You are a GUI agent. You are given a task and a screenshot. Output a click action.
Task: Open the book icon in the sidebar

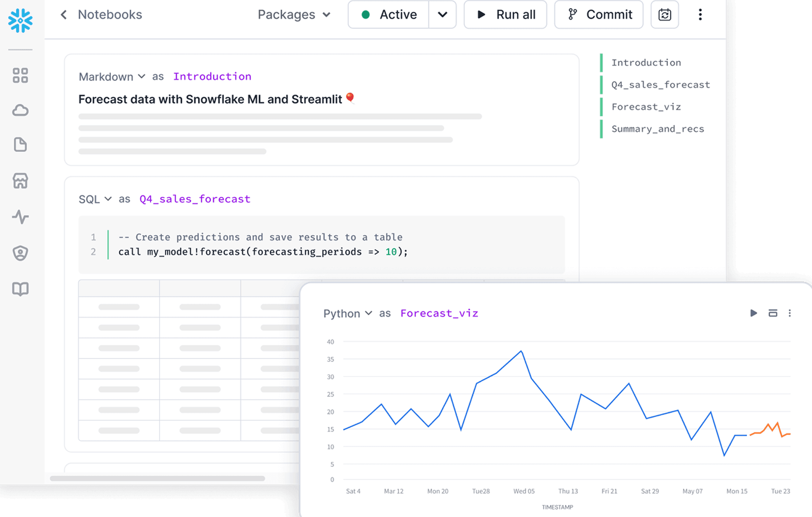click(x=20, y=289)
